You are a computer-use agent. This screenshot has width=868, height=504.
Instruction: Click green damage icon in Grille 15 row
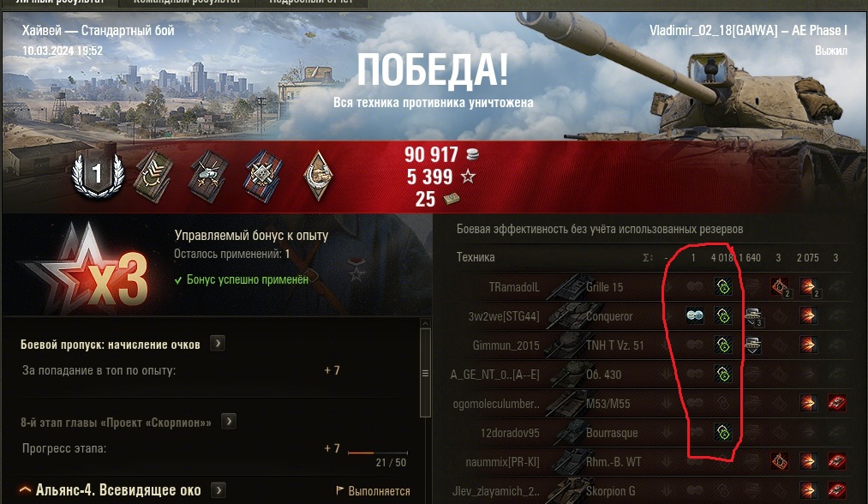[x=723, y=286]
